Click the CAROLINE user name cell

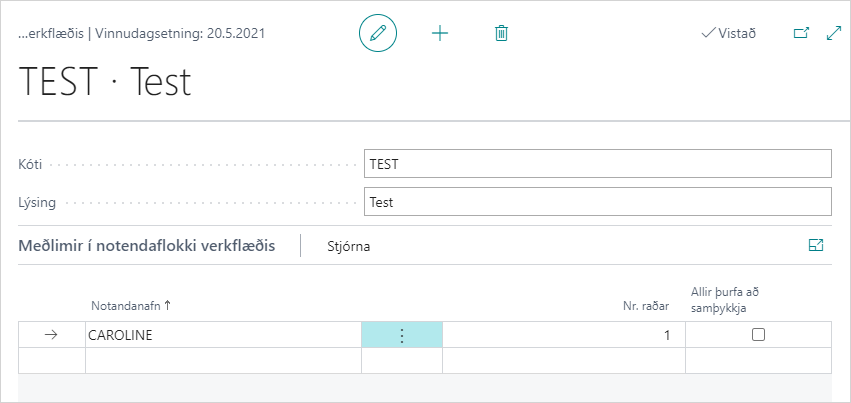tap(222, 335)
